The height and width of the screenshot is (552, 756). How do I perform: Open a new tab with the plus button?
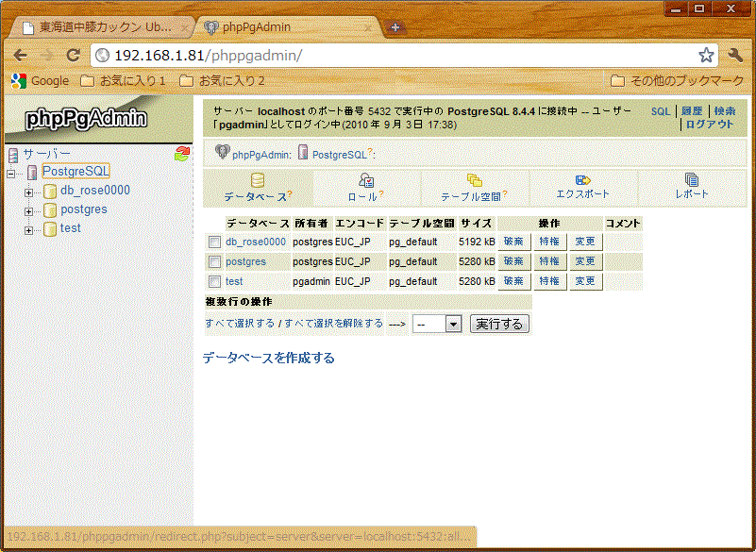395,27
